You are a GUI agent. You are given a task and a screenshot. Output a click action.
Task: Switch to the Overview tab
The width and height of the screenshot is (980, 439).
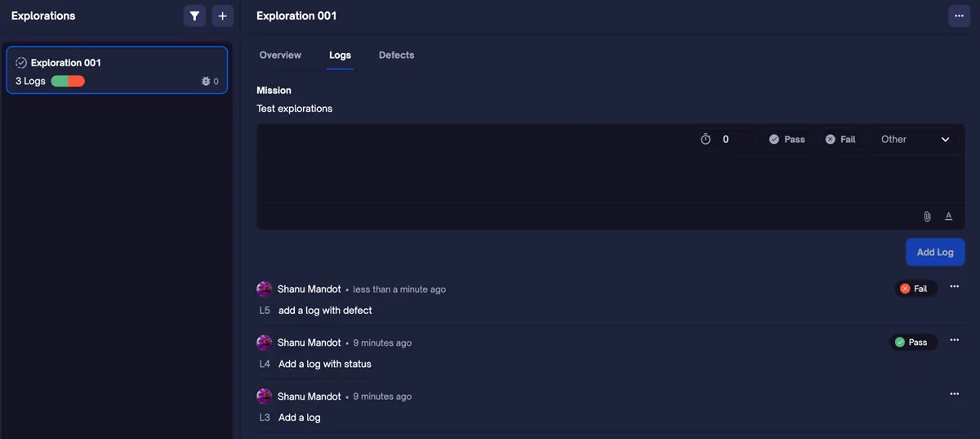pyautogui.click(x=280, y=55)
